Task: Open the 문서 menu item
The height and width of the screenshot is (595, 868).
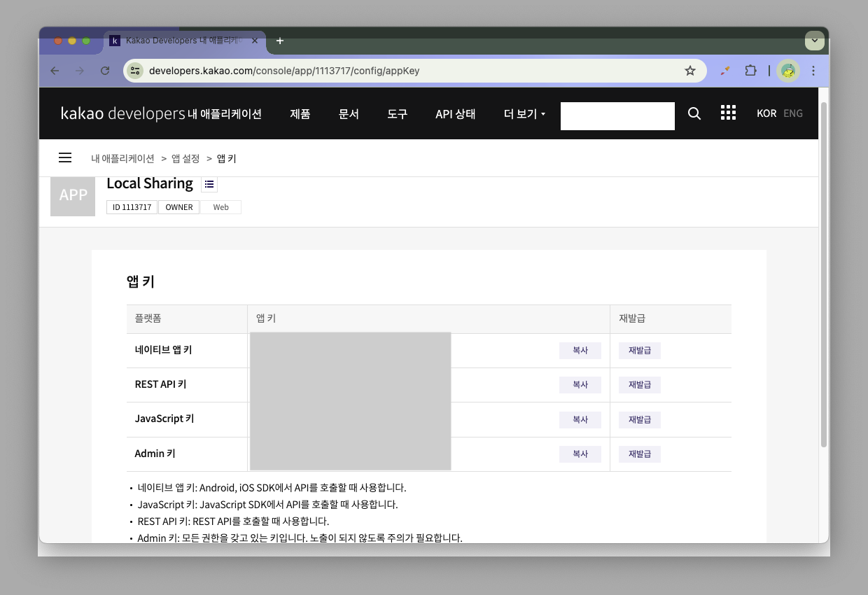Action: 349,114
